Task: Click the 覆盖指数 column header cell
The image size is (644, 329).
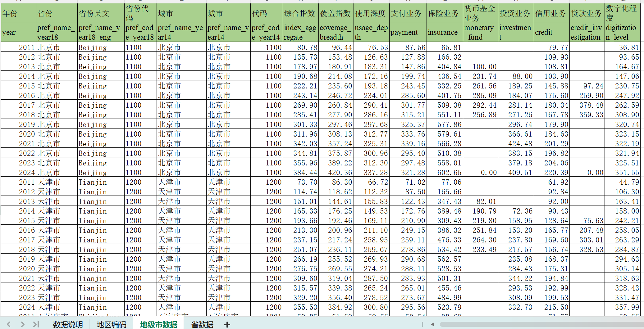Action: [x=336, y=13]
